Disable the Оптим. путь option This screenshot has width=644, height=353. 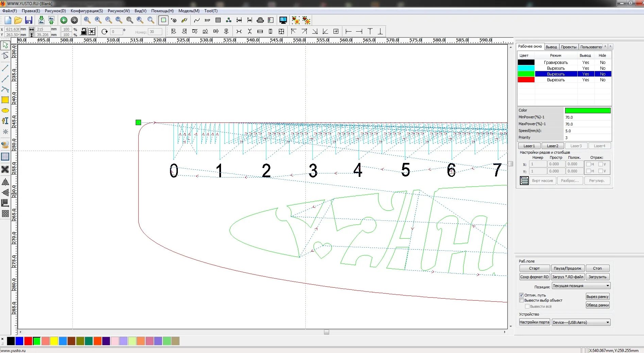click(521, 295)
